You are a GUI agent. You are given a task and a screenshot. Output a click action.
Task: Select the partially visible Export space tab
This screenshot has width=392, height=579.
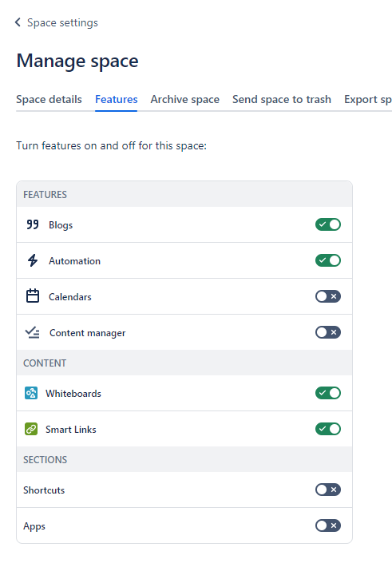click(368, 99)
